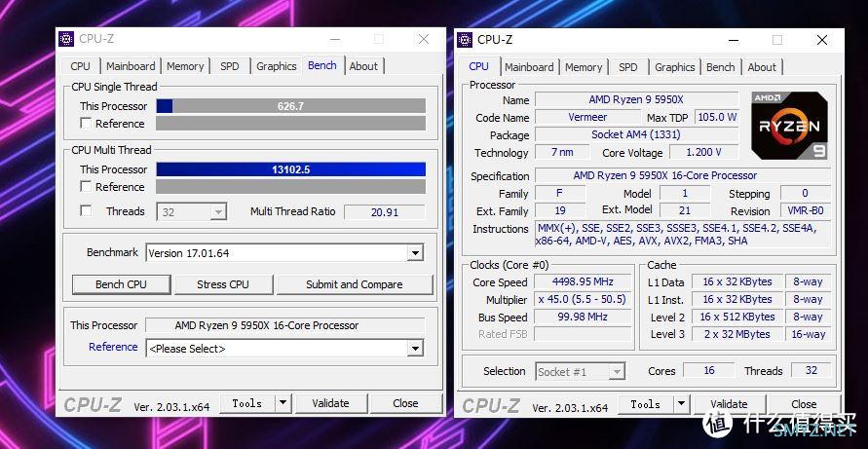Open About tab in right window
Viewport: 868px width, 449px height.
pos(762,67)
